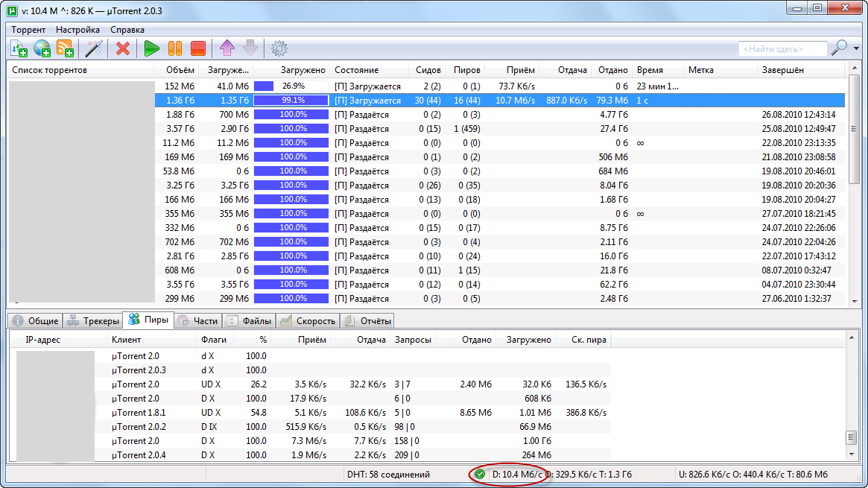Screen dimensions: 868x488
Task: Move torrent down in queue with arrow icon
Action: 250,48
